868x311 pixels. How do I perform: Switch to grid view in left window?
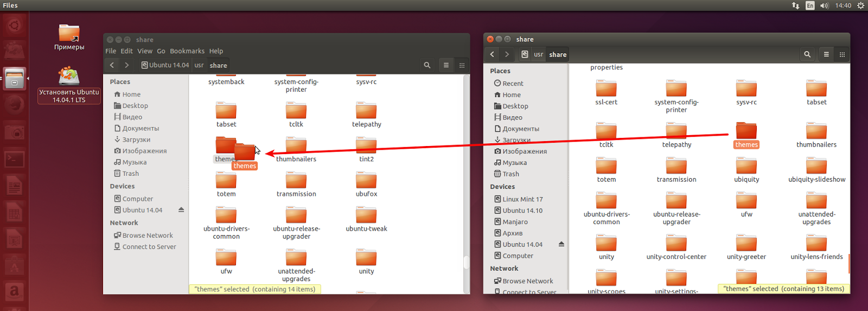click(462, 65)
